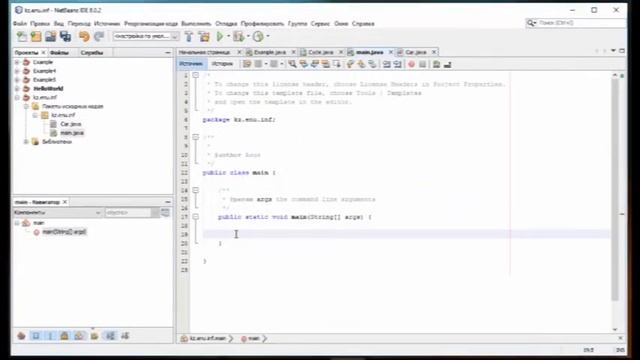Collapse the kz.enu.inf project node

coord(17,98)
